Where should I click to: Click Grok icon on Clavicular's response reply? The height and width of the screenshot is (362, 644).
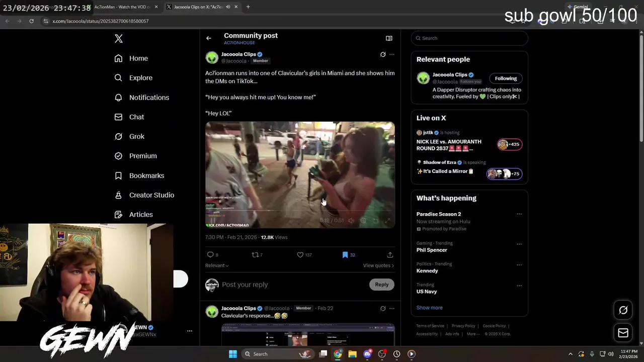(383, 308)
